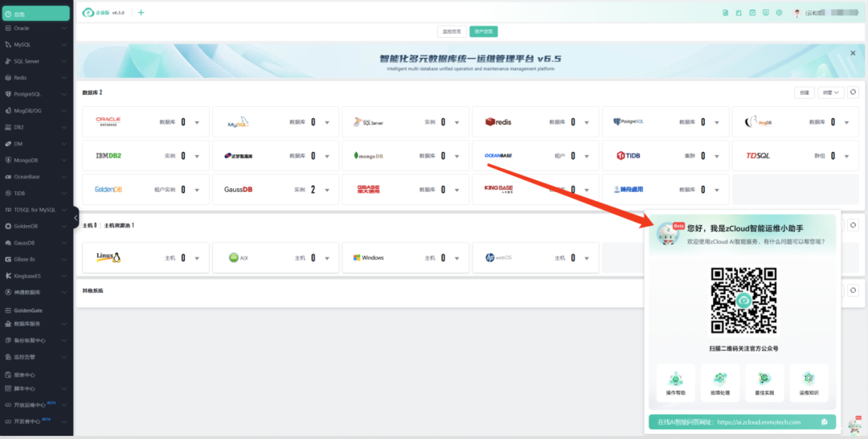This screenshot has height=439, width=868.
Task: Click the 主机资源池 1 label
Action: pos(119,226)
